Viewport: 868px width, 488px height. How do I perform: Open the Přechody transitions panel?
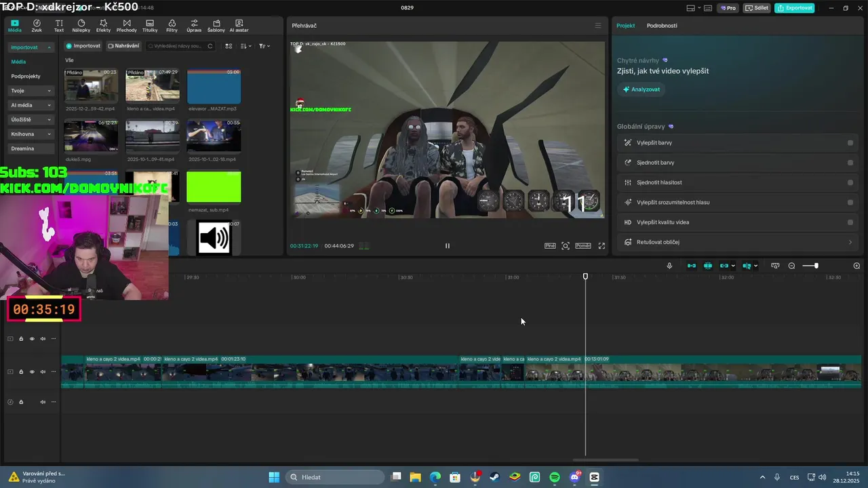click(x=127, y=26)
